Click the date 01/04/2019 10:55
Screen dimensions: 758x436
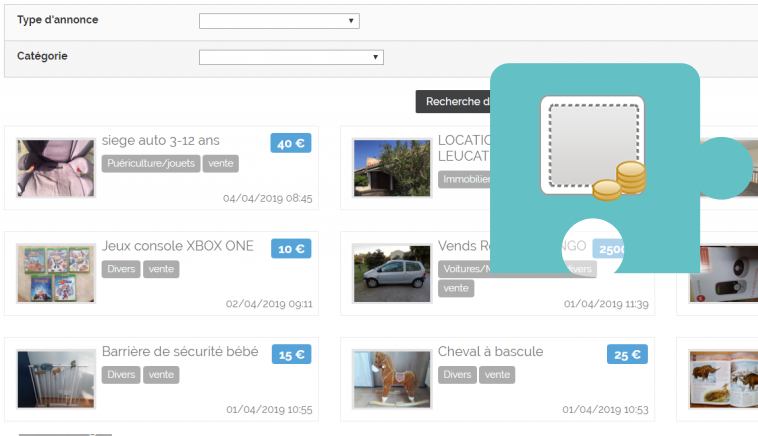pyautogui.click(x=269, y=410)
